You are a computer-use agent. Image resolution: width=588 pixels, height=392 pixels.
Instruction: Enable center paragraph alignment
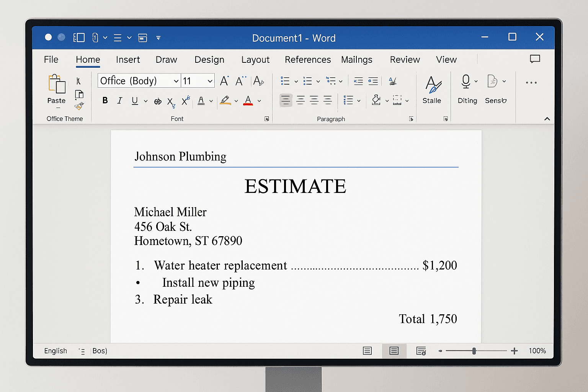click(301, 100)
